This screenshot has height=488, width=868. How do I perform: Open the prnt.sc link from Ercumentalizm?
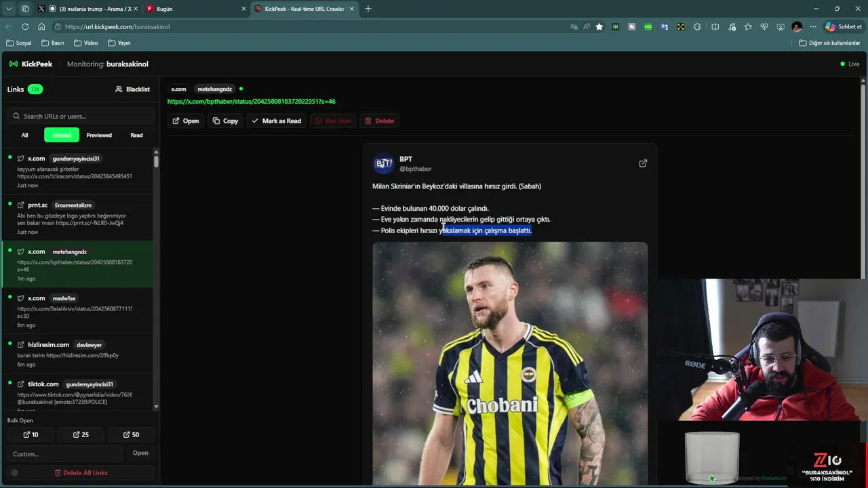[x=77, y=218]
